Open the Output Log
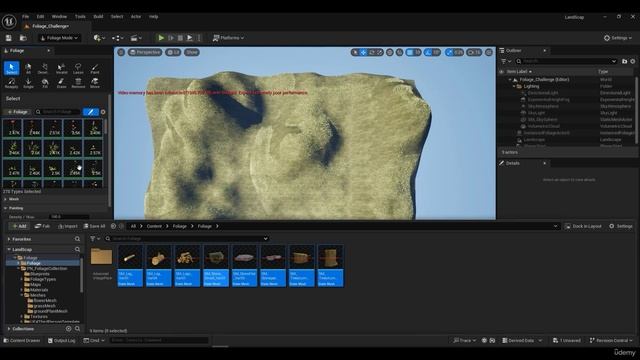Screen dimensions: 640x360 point(62,340)
